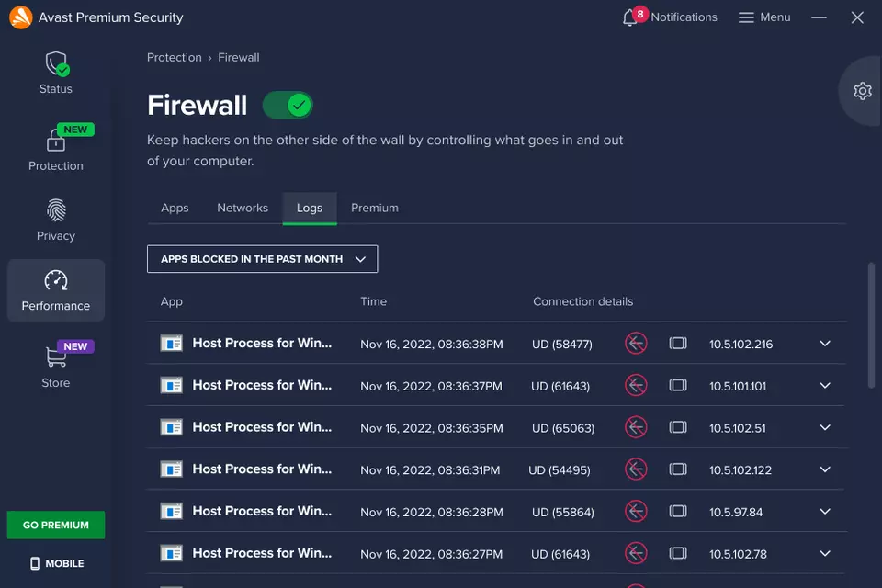Click the UD (58477) port entry
The height and width of the screenshot is (588, 882).
point(562,344)
